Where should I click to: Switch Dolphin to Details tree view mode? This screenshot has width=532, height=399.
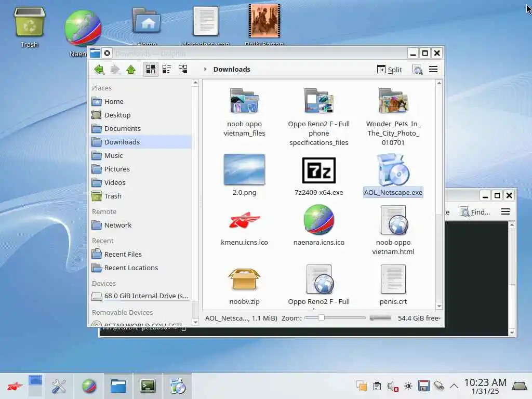pyautogui.click(x=183, y=70)
